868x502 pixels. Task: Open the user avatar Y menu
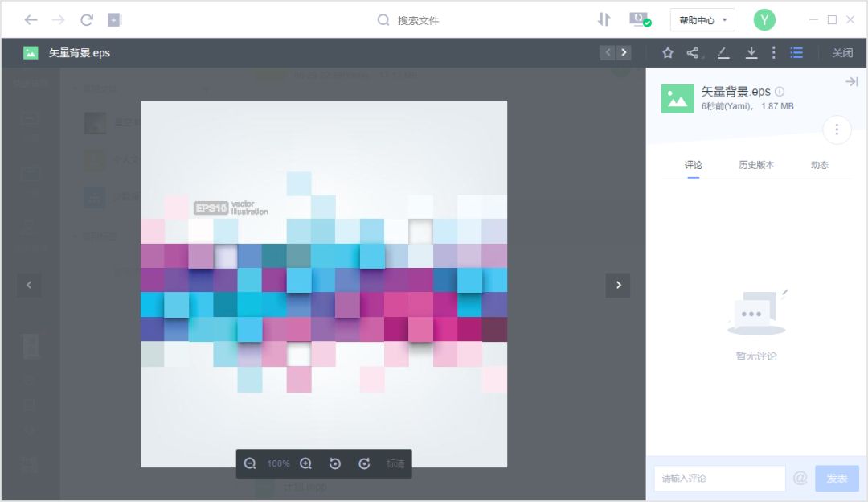[x=764, y=20]
